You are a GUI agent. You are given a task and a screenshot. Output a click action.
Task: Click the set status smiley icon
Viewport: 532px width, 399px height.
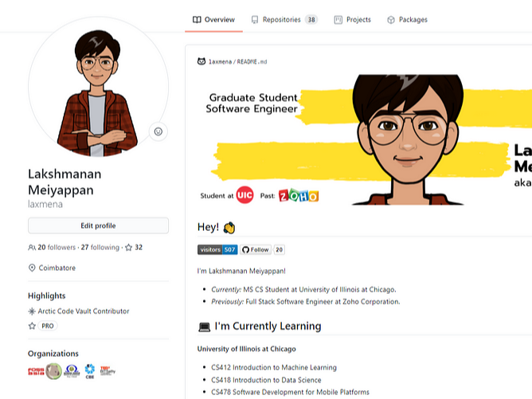click(x=158, y=131)
